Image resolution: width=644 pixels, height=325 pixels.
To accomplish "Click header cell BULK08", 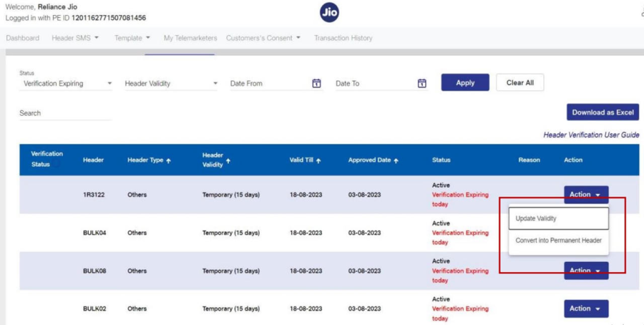I will 95,271.
